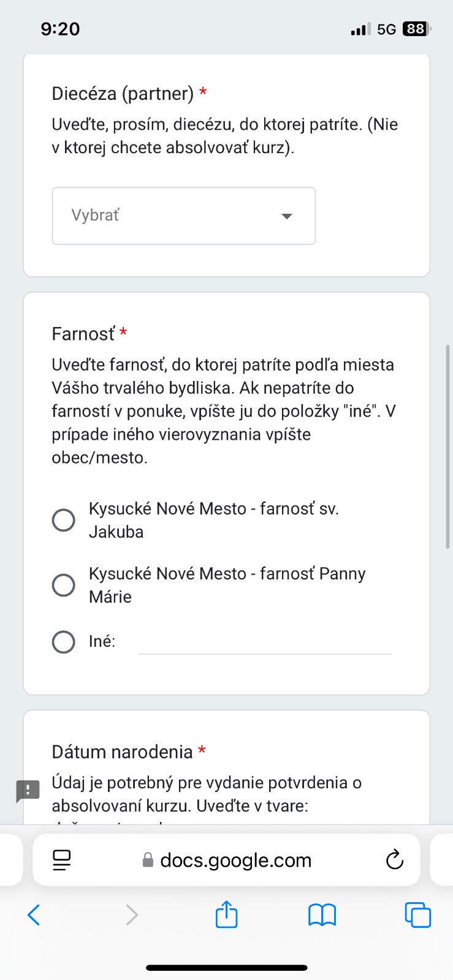Screen dimensions: 453x980
Task: Tap the dropdown arrow beside Vybrať
Action: [x=286, y=216]
